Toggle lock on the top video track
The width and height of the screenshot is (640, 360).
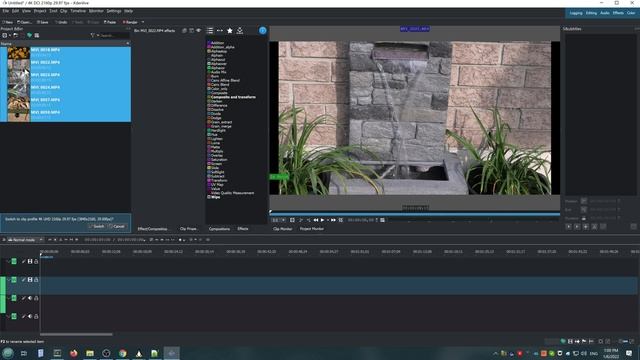click(x=36, y=261)
